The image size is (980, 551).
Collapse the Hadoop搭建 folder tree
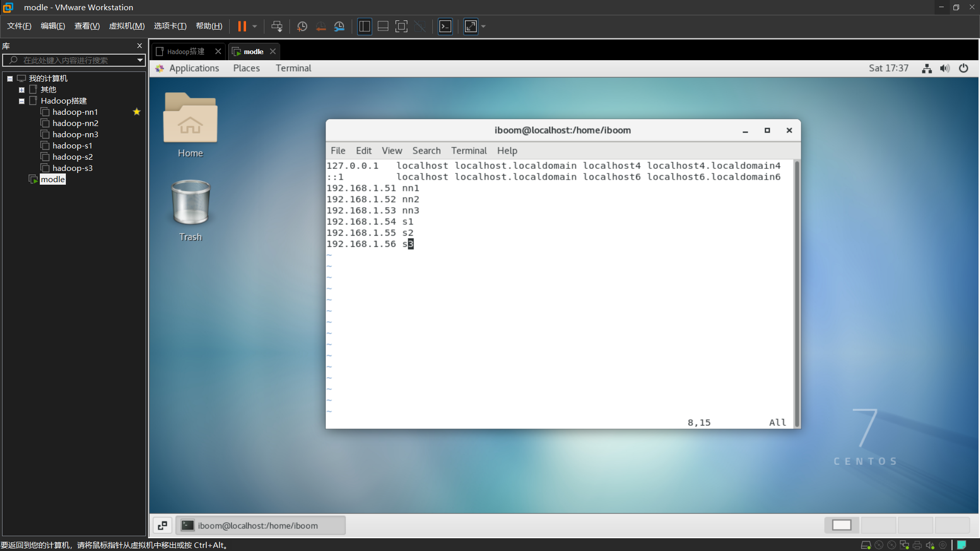tap(21, 101)
